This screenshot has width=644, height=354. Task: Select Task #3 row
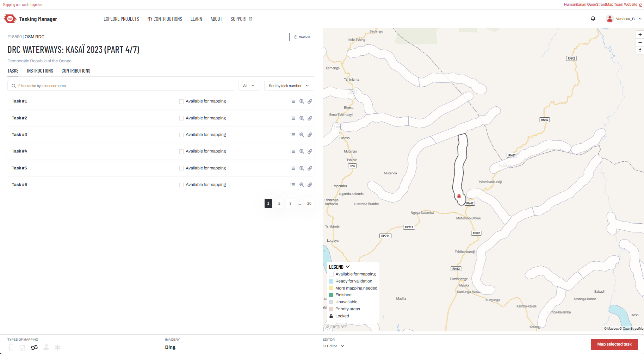point(161,135)
